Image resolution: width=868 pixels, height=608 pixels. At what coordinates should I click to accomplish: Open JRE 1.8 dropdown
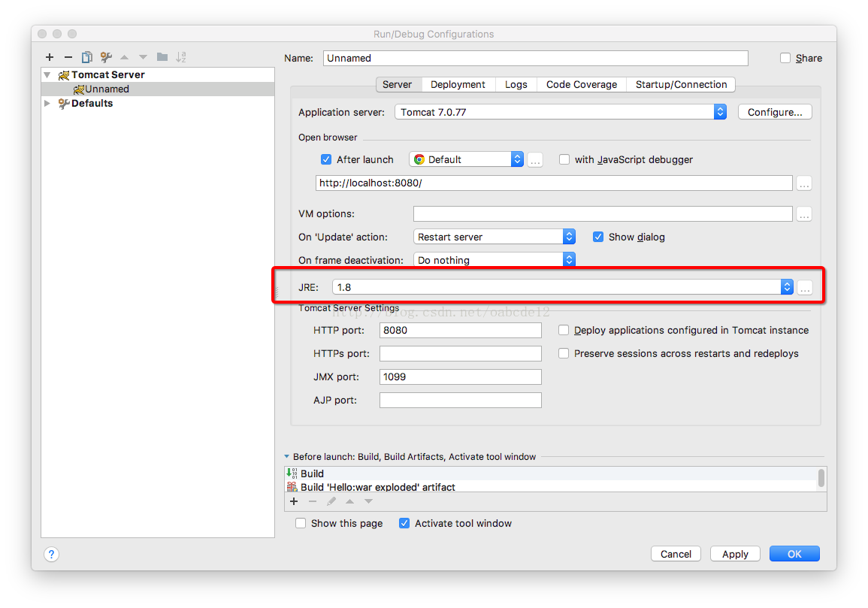click(562, 287)
